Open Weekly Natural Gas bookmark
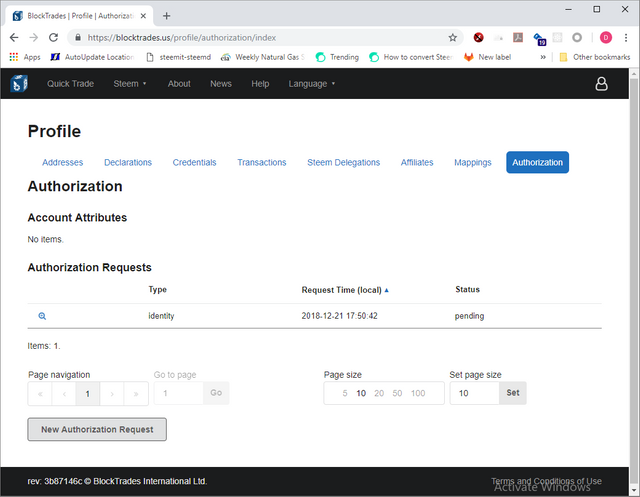This screenshot has width=640, height=497. 263,57
